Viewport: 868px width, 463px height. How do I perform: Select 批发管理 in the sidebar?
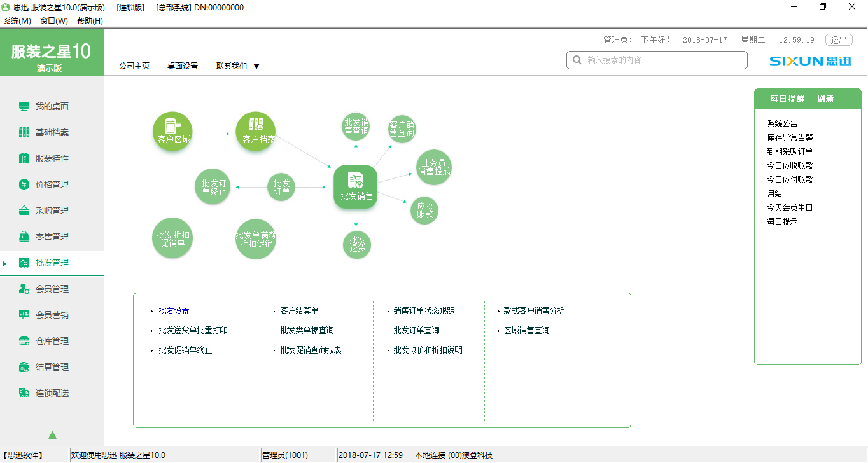52,263
